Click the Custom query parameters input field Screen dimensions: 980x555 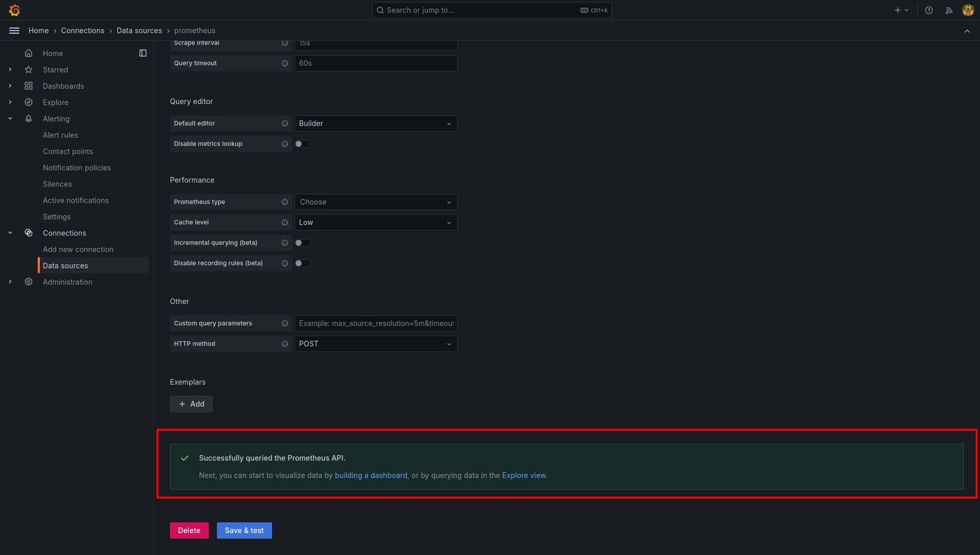click(x=375, y=323)
